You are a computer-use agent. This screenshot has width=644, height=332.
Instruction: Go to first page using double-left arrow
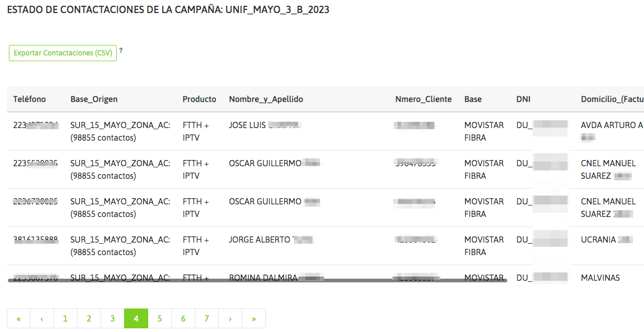[19, 318]
